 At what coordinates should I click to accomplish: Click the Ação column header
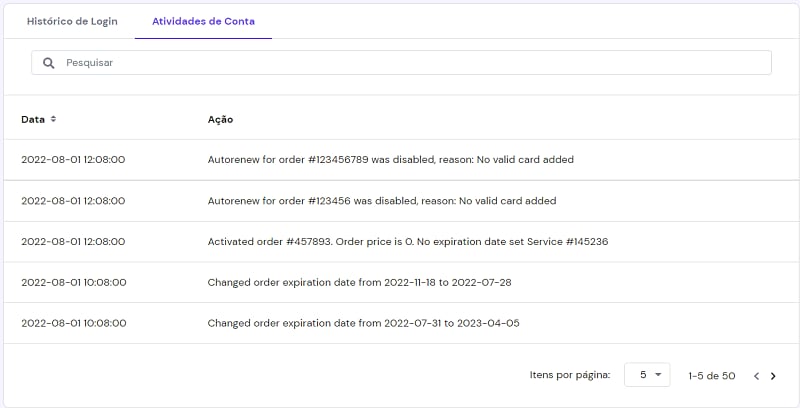[x=220, y=119]
